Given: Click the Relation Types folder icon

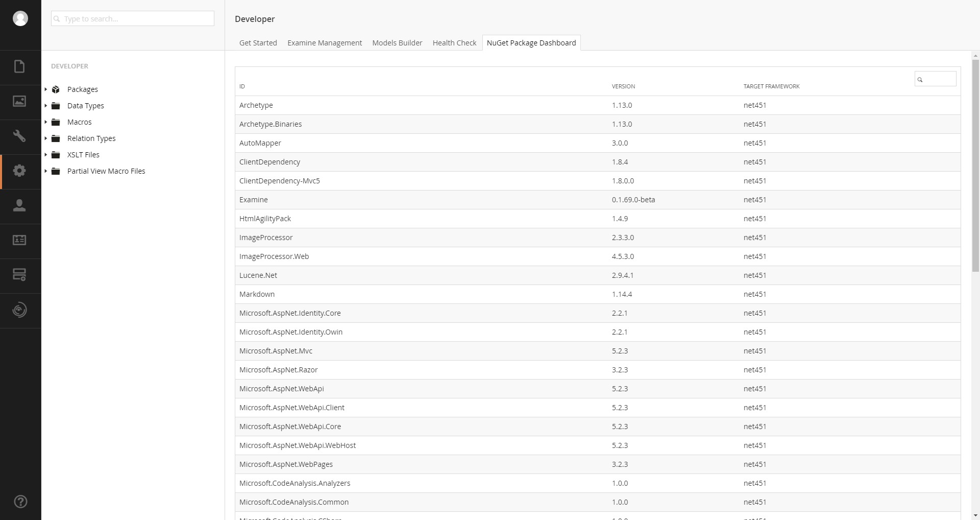Looking at the screenshot, I should (56, 138).
